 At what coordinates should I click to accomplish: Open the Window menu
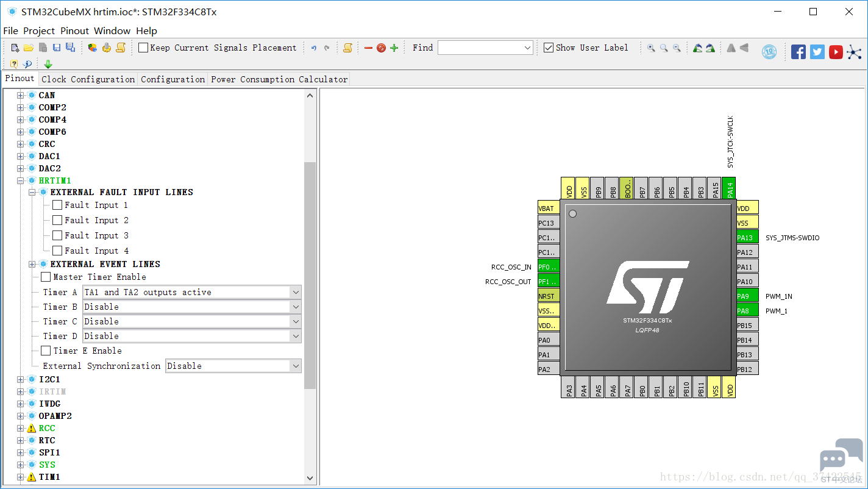tap(112, 30)
